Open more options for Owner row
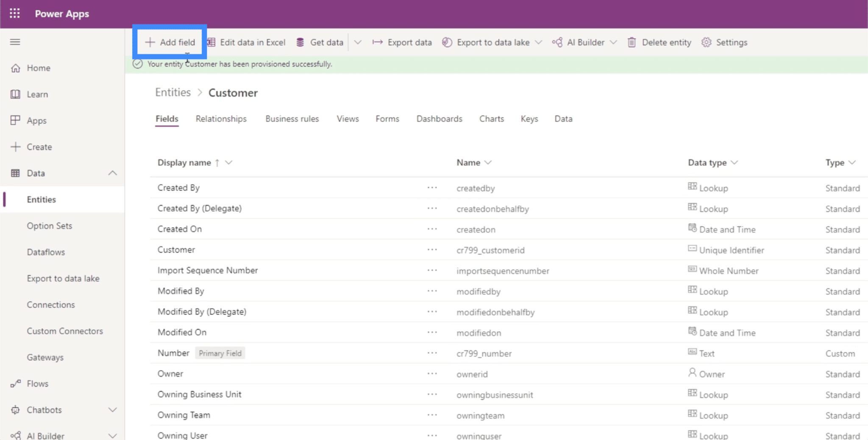 tap(432, 373)
